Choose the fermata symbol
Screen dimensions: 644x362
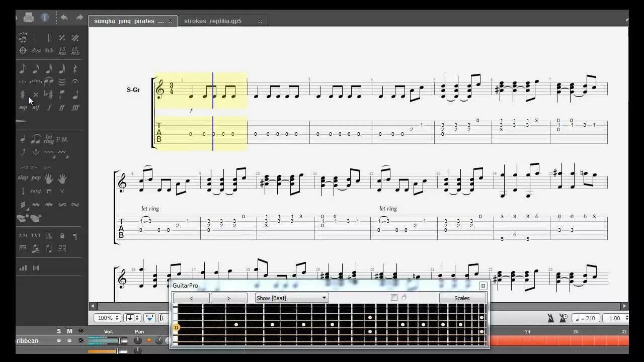point(75,81)
